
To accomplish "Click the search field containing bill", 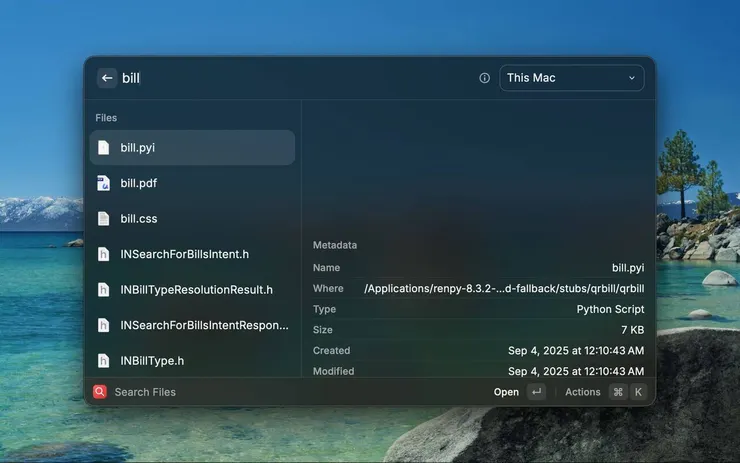I will click(x=297, y=78).
